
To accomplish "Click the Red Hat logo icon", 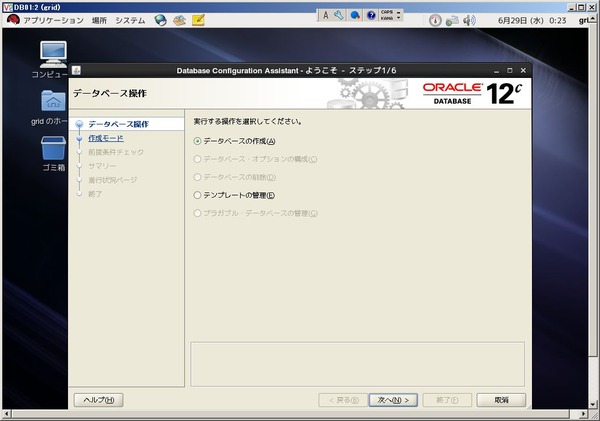I will coord(13,20).
